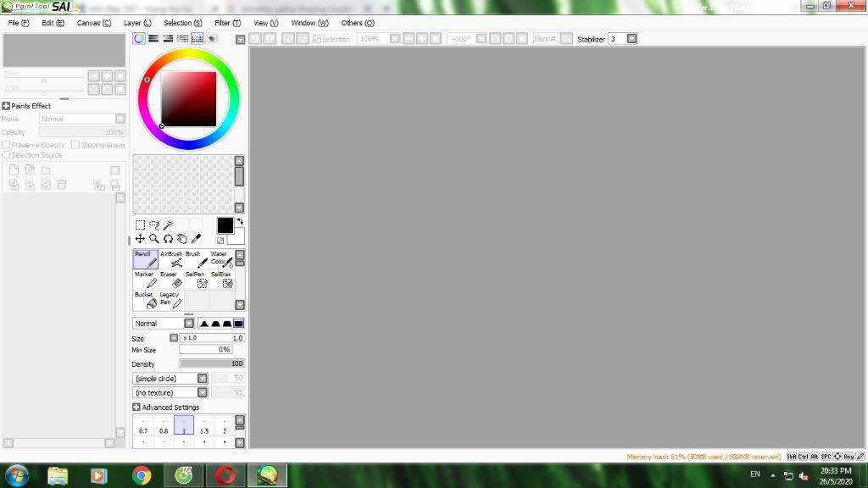Show the swatches panel
868x488 pixels.
(x=197, y=38)
